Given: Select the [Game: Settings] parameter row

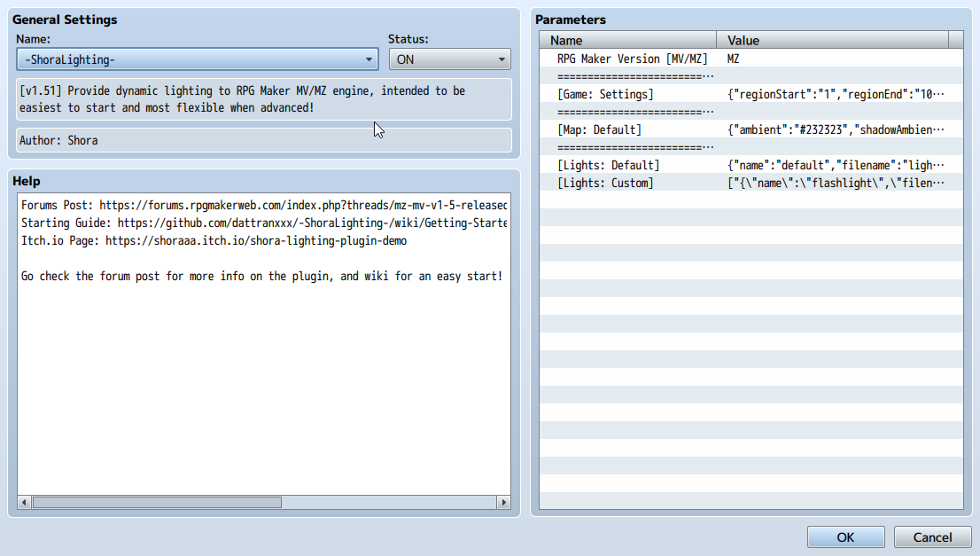Looking at the screenshot, I should [x=751, y=94].
